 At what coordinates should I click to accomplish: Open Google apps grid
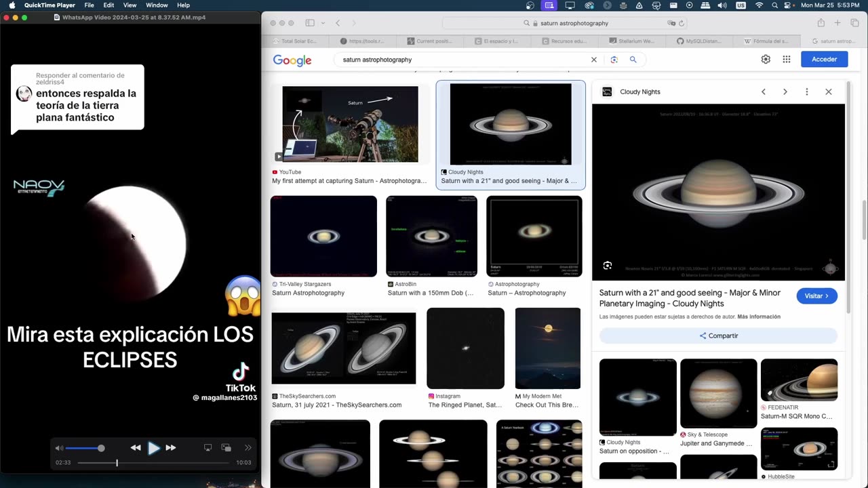coord(787,59)
